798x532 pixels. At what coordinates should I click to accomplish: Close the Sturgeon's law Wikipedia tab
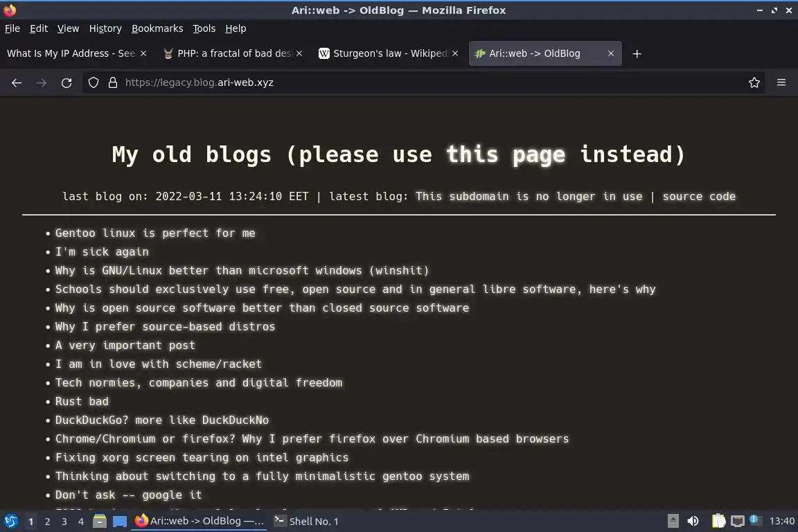coord(455,53)
